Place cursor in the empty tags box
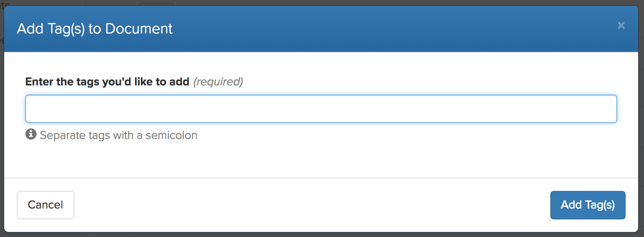Image resolution: width=644 pixels, height=237 pixels. tap(321, 109)
